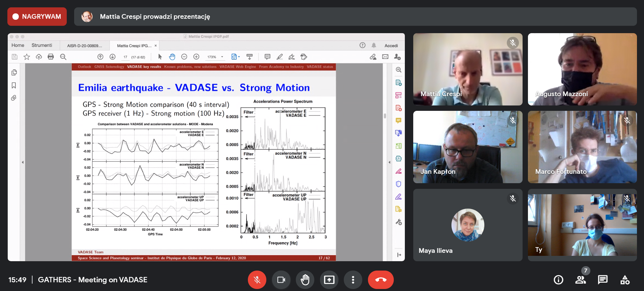Go to next page with down arrow
Image resolution: width=644 pixels, height=291 pixels.
point(112,57)
